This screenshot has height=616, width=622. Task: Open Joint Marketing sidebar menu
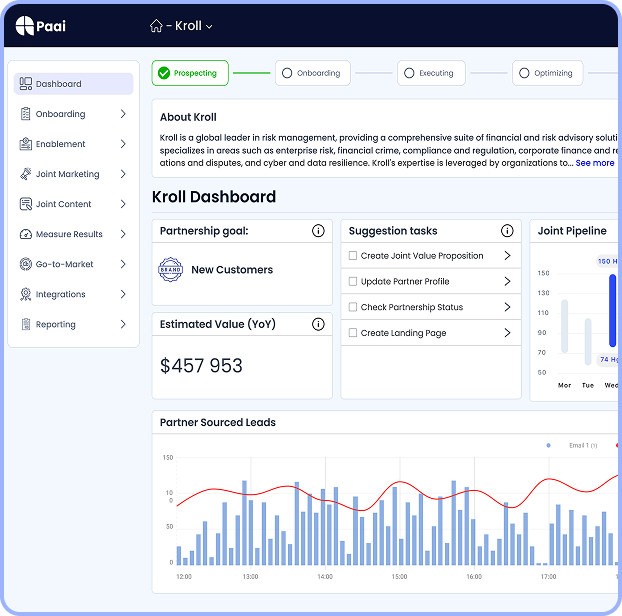click(x=73, y=174)
